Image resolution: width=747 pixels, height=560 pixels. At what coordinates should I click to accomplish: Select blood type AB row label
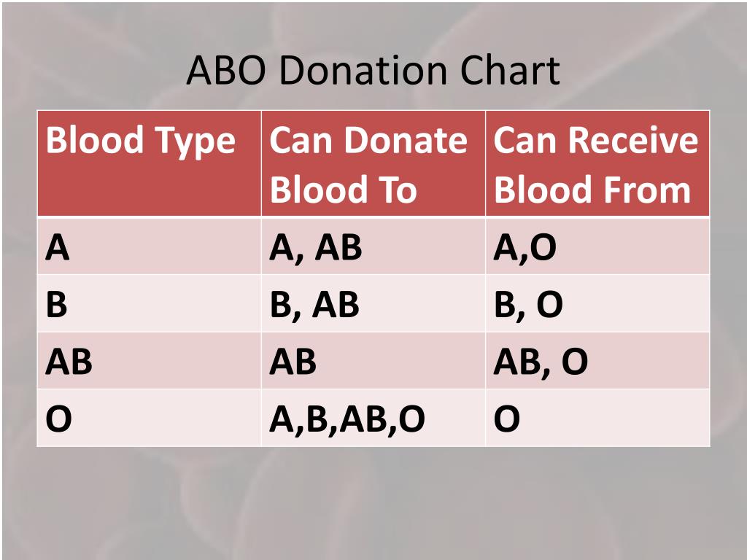[149, 360]
